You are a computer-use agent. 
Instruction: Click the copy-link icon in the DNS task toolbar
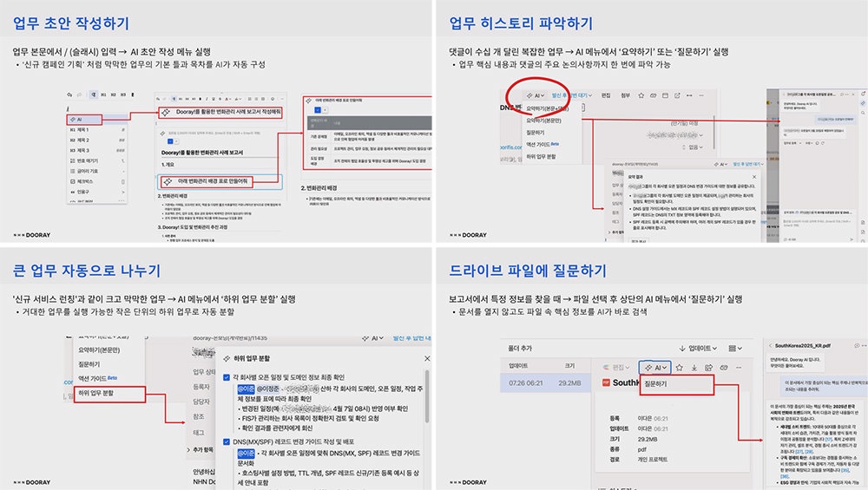point(654,95)
